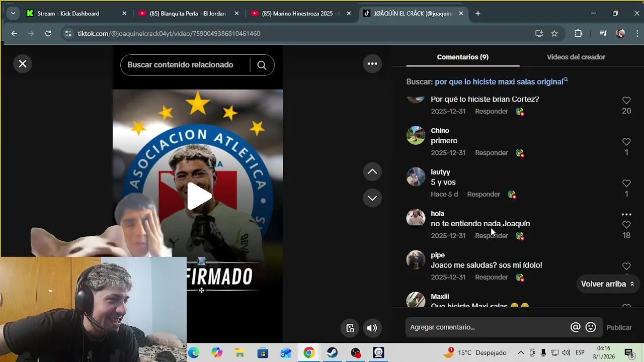This screenshot has height=362, width=644.
Task: Click the Publicar button
Action: (619, 327)
